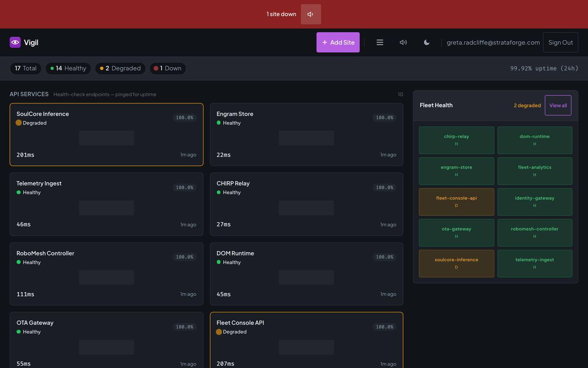Screen dimensions: 588x368
Task: Click telemetry-ingest fleet health tile
Action: tap(535, 264)
